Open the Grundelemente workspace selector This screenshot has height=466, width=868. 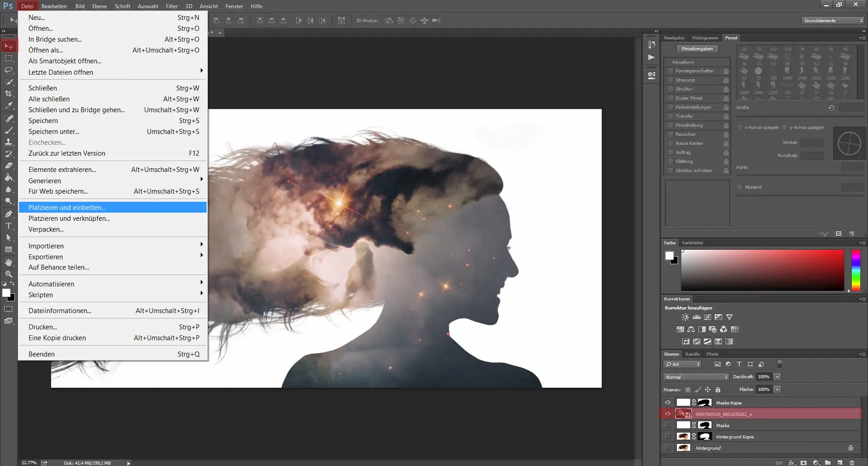[832, 20]
